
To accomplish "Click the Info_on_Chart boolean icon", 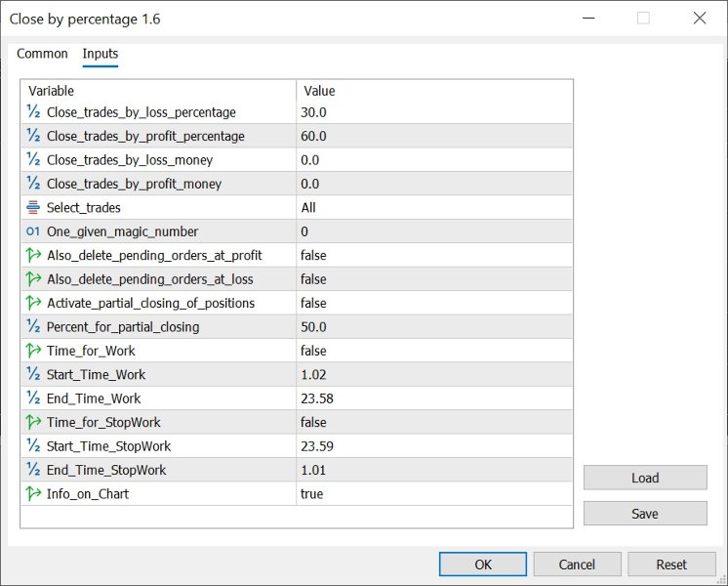I will [33, 494].
